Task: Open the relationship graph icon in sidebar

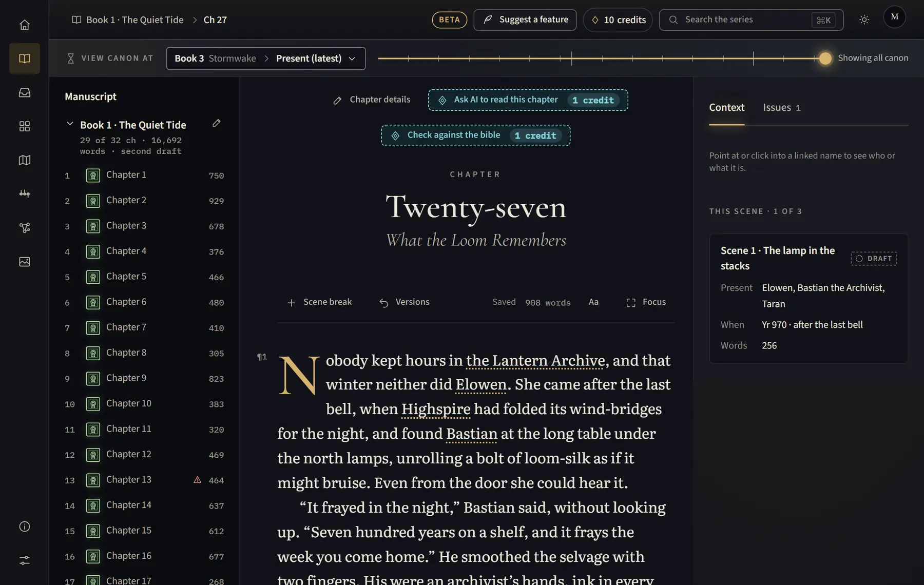Action: (x=24, y=228)
